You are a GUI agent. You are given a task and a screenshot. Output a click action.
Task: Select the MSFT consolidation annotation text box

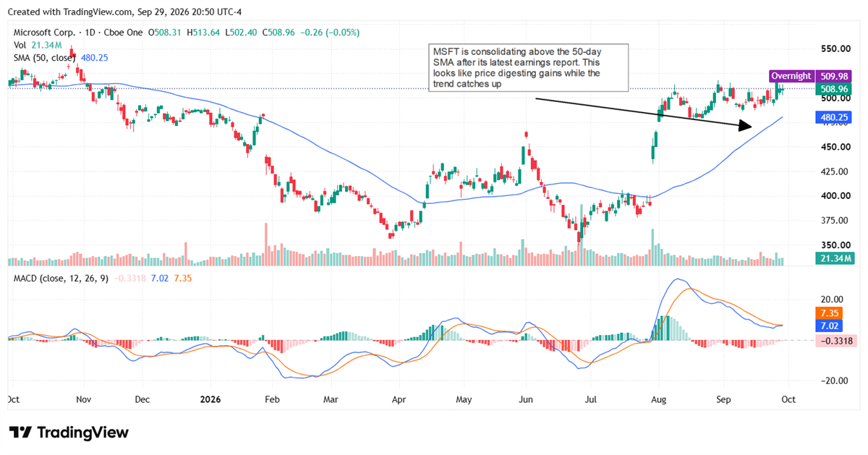click(527, 67)
